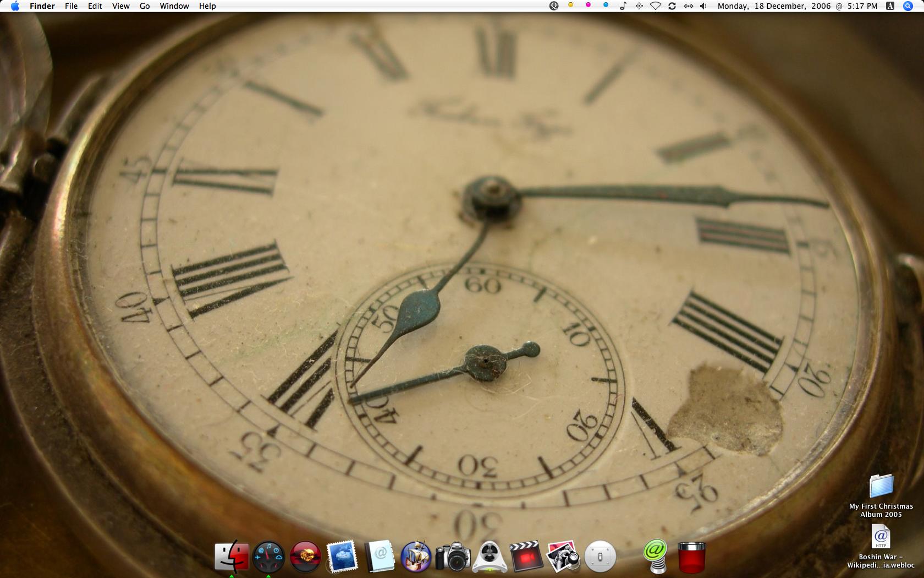Open the sync status menu bar icon

(x=672, y=6)
